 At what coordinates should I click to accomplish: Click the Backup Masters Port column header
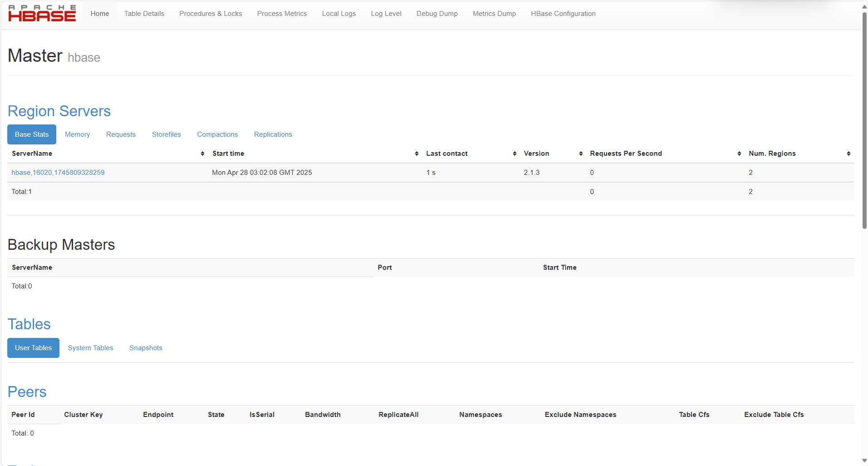385,268
